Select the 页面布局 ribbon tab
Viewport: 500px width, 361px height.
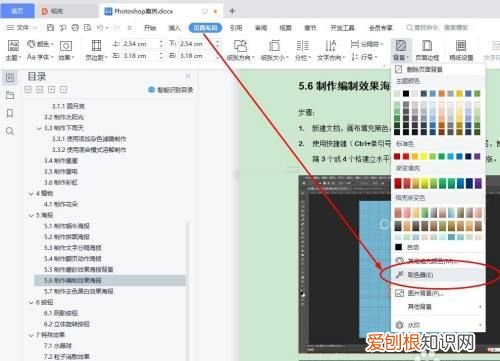point(205,28)
